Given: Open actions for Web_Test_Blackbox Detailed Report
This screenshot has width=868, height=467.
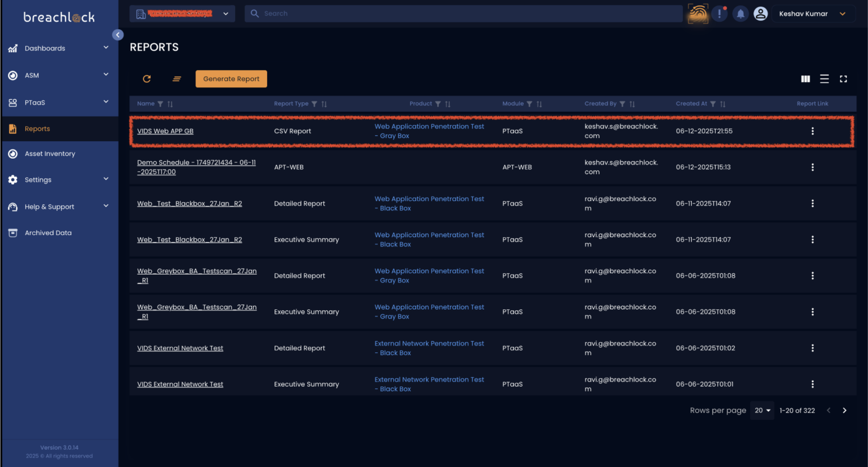Looking at the screenshot, I should click(x=812, y=203).
